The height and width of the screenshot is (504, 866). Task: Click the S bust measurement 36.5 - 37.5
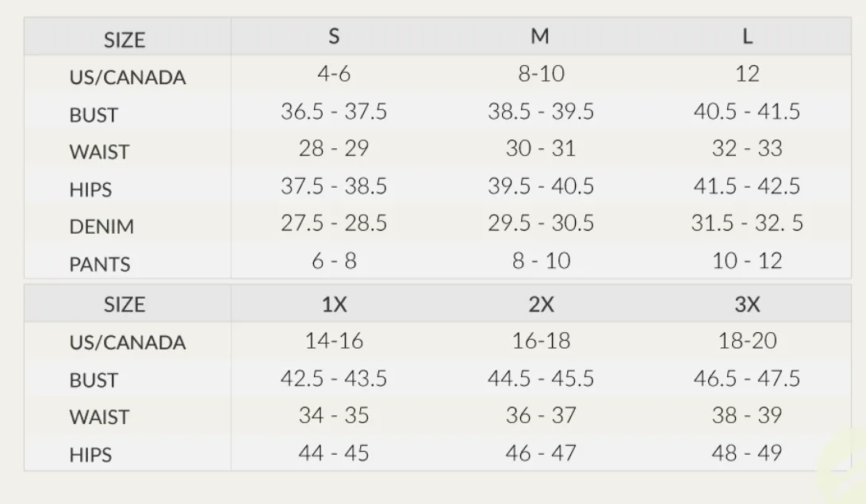coord(334,112)
